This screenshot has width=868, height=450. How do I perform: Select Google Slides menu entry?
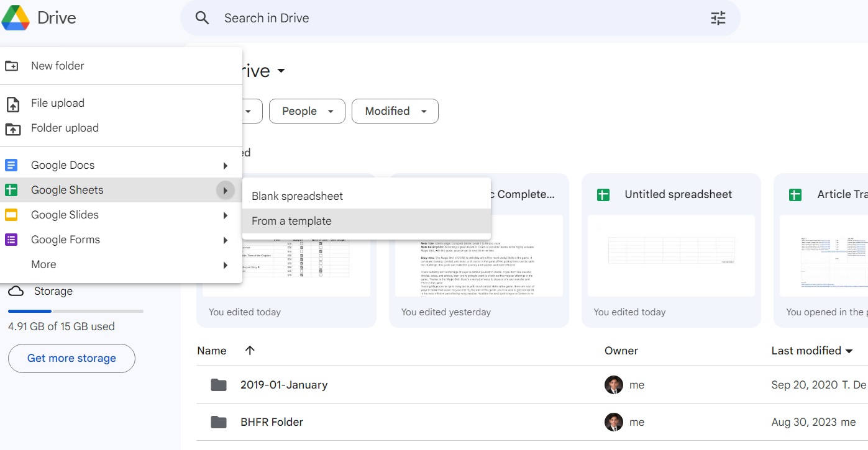[121, 215]
